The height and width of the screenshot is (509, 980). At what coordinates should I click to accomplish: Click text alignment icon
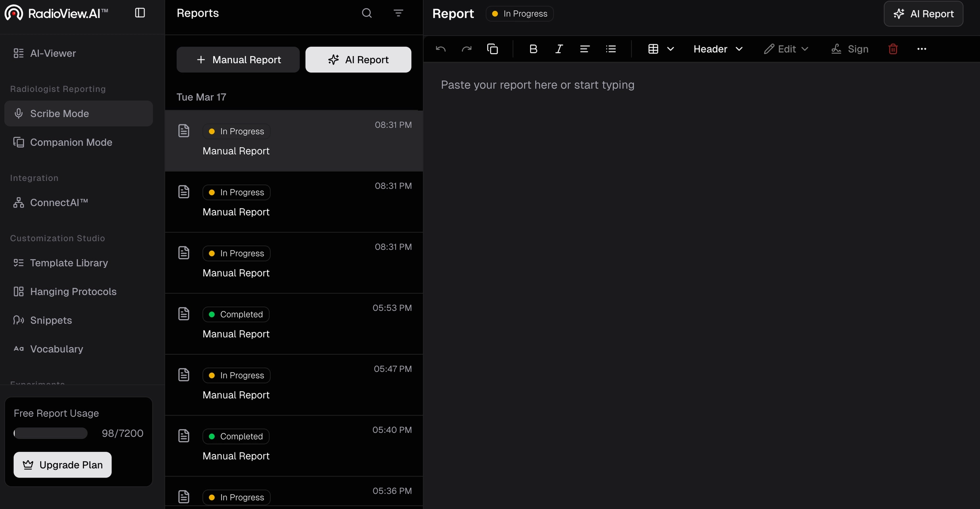pos(585,49)
